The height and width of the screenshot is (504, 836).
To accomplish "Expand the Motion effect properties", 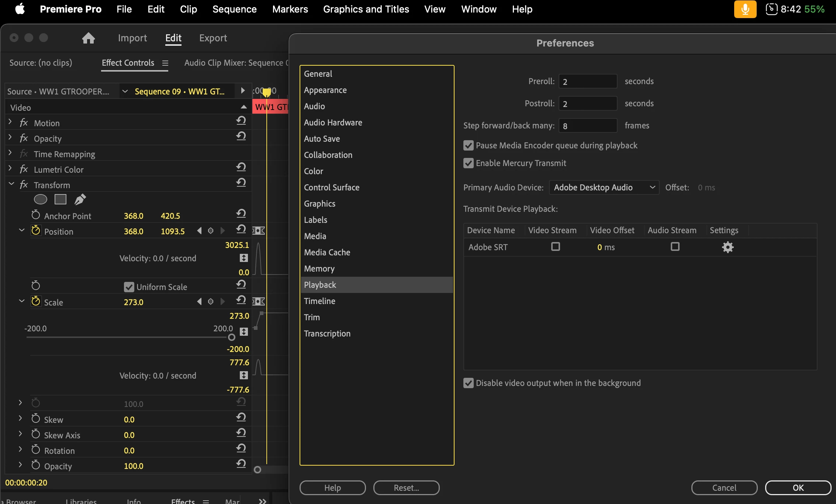I will pyautogui.click(x=10, y=122).
